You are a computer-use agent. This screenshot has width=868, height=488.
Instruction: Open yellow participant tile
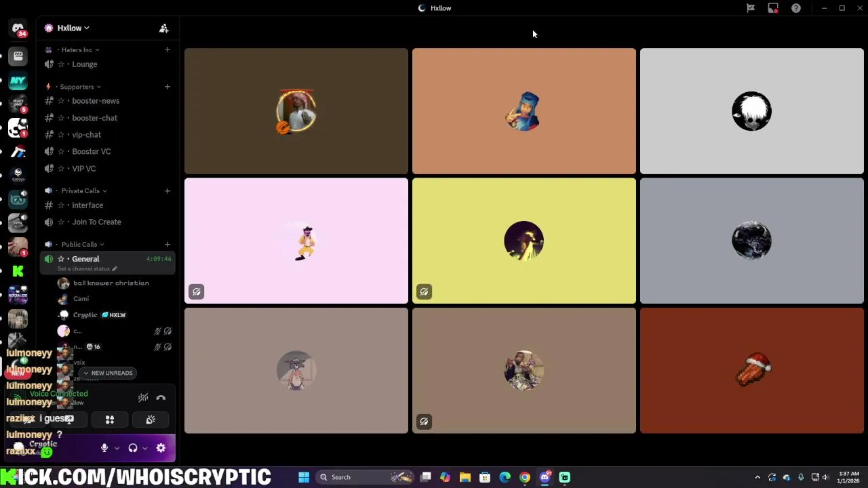click(x=524, y=241)
